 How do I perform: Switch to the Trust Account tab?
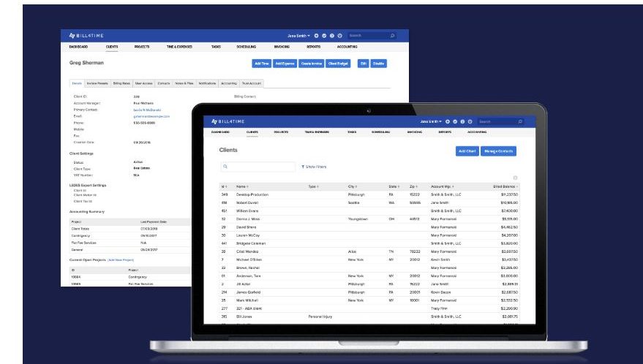252,83
